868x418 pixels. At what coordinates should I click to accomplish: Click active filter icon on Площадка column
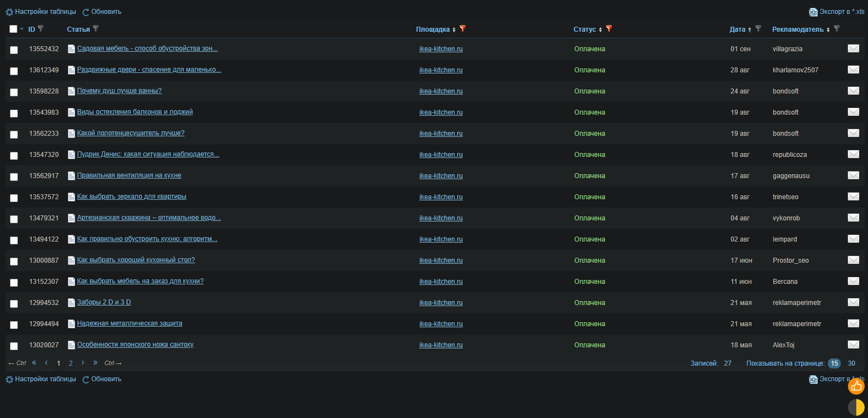coord(462,28)
